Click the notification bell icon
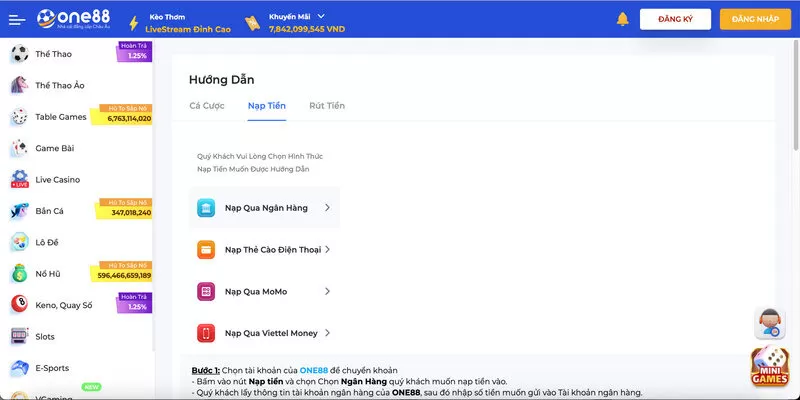Image resolution: width=800 pixels, height=400 pixels. 623,19
